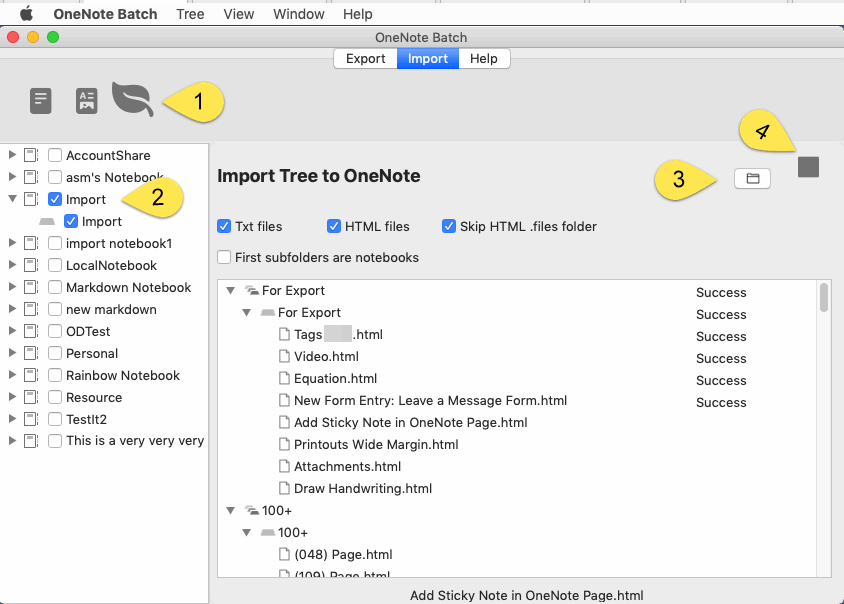The height and width of the screenshot is (604, 844).
Task: Check the TestIt2 notebook checkbox
Action: (x=55, y=419)
